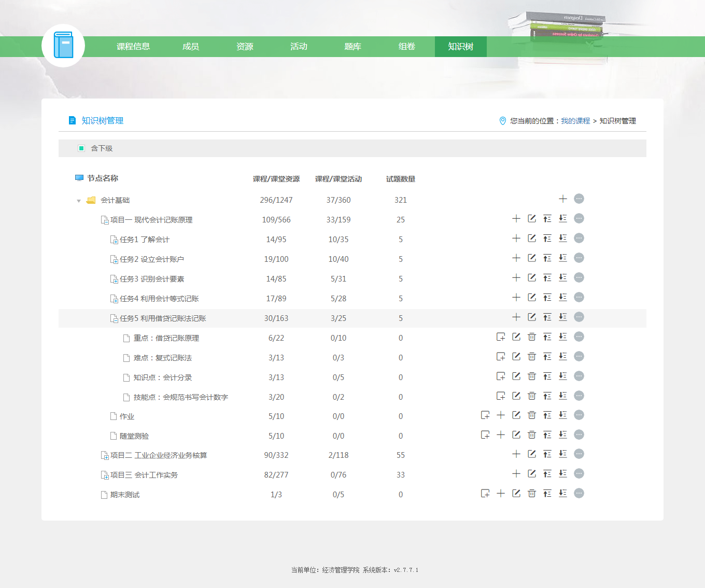Add sibling note for 重点：借贷记账原理
The height and width of the screenshot is (588, 705).
(501, 337)
